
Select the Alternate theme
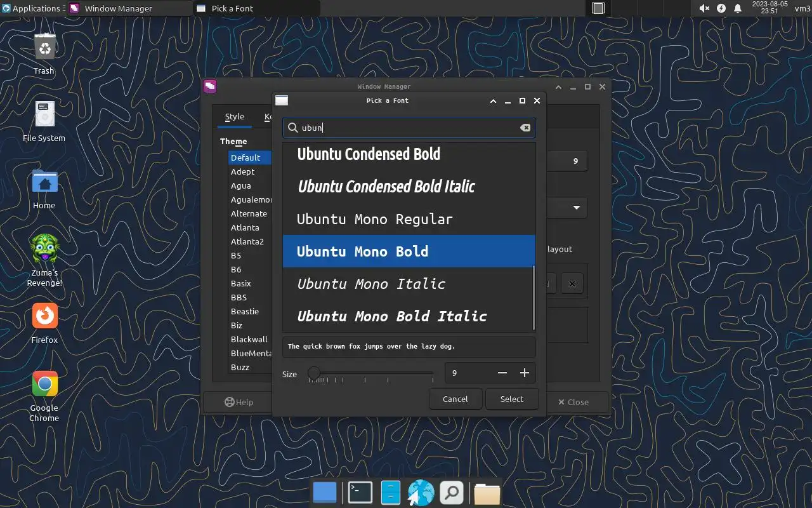250,213
